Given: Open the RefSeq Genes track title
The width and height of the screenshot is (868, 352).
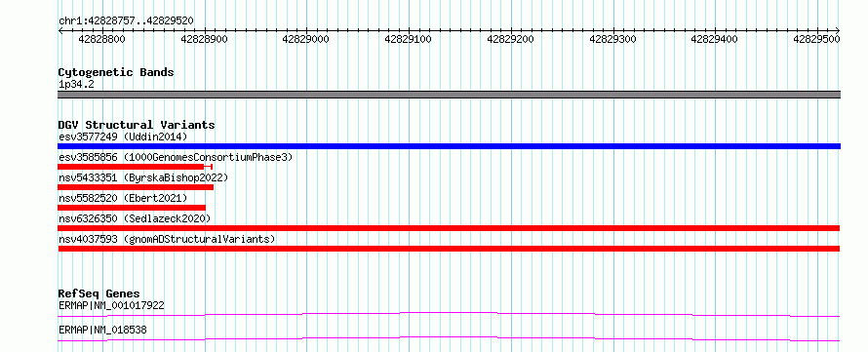Looking at the screenshot, I should (x=99, y=293).
